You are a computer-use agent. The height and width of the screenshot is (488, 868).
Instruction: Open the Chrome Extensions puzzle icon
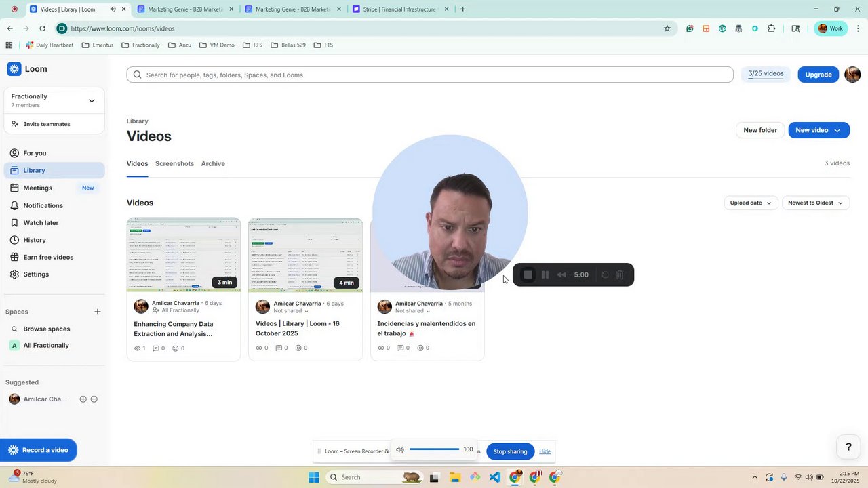(771, 28)
